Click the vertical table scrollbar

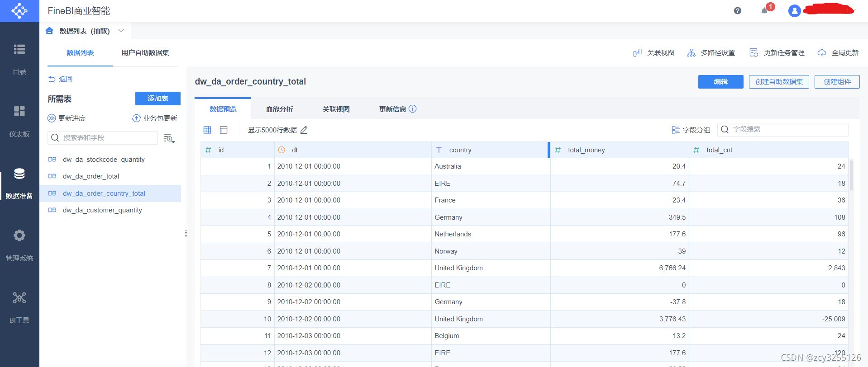point(851,175)
